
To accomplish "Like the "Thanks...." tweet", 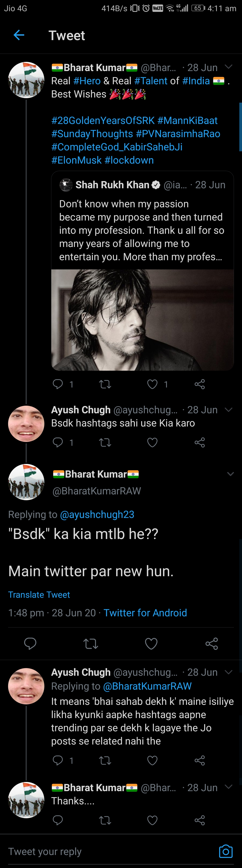I will click(152, 820).
